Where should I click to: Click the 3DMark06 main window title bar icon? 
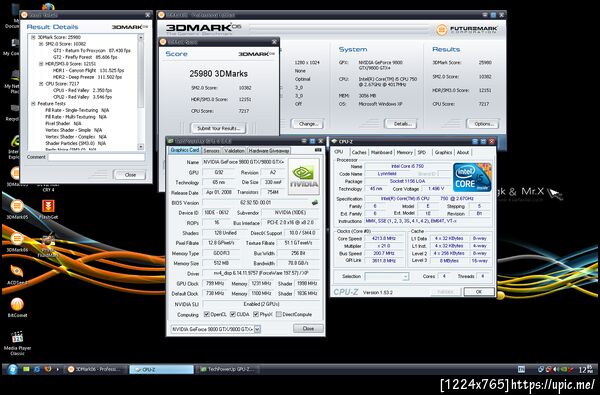click(x=161, y=15)
